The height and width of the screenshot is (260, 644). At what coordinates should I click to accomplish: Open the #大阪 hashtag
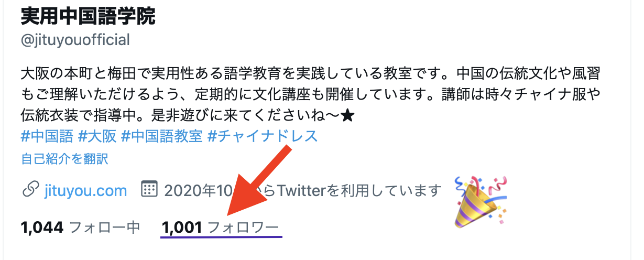(96, 136)
